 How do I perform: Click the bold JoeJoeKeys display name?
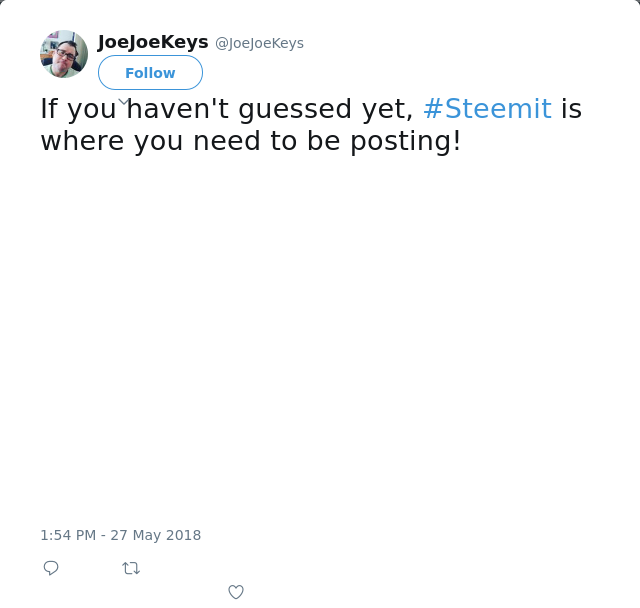click(x=153, y=42)
